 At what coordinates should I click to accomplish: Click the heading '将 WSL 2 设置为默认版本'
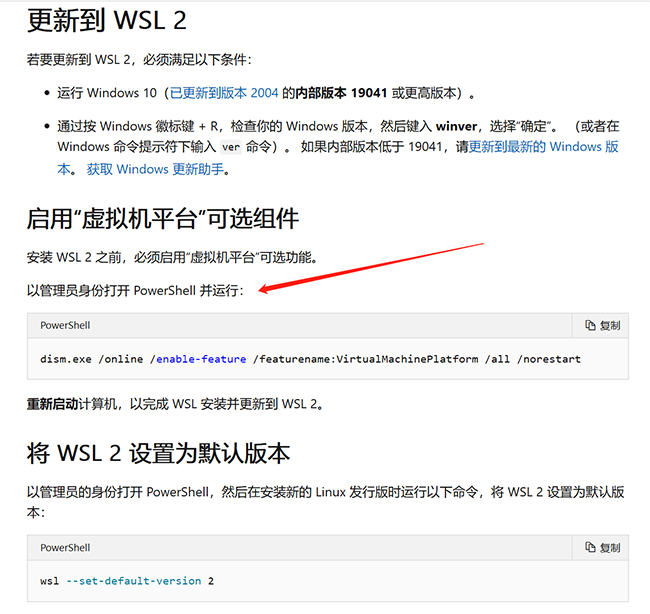(x=158, y=453)
